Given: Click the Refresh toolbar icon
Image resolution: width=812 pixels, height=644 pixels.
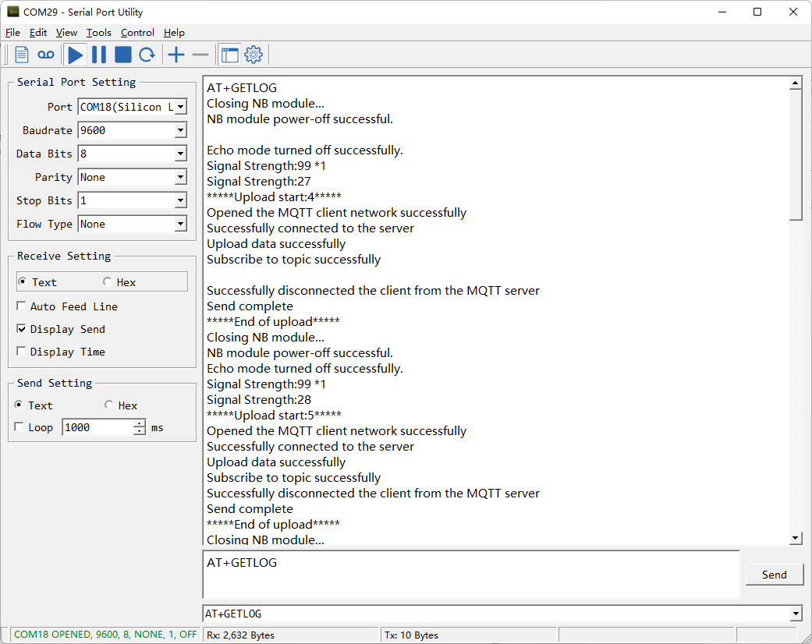Looking at the screenshot, I should pyautogui.click(x=147, y=55).
